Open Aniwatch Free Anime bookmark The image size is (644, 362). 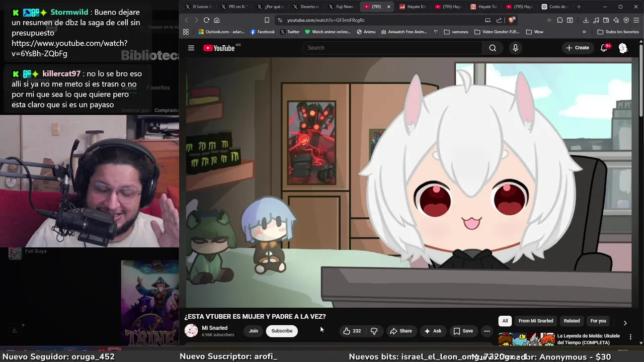404,32
